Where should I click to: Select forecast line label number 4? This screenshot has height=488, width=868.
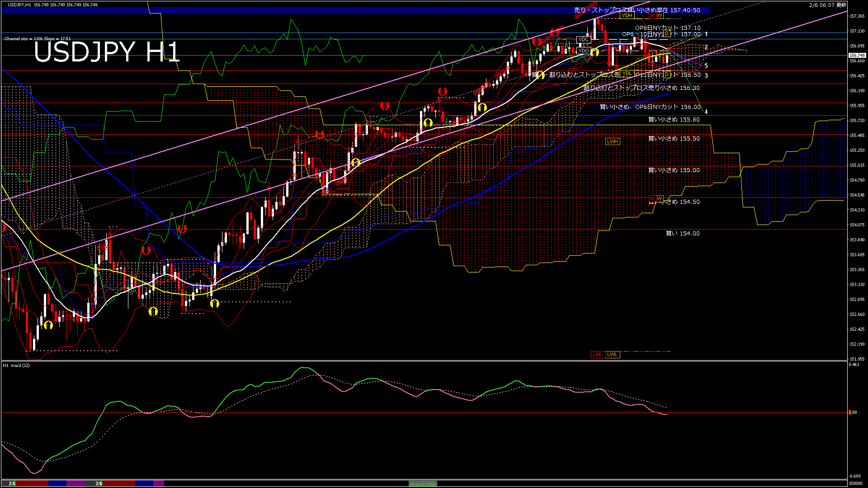pyautogui.click(x=706, y=112)
